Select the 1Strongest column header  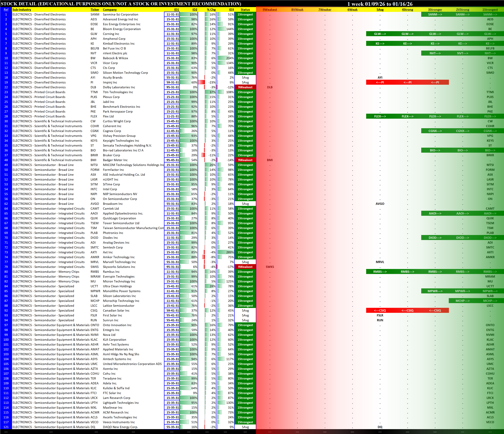pos(490,10)
